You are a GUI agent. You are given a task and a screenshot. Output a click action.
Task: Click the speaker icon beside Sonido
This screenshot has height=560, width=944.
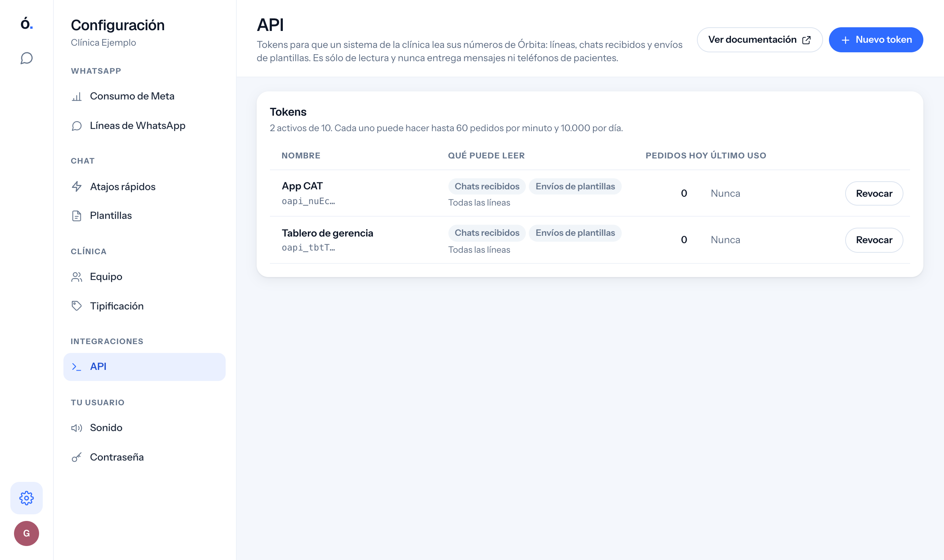pyautogui.click(x=77, y=427)
